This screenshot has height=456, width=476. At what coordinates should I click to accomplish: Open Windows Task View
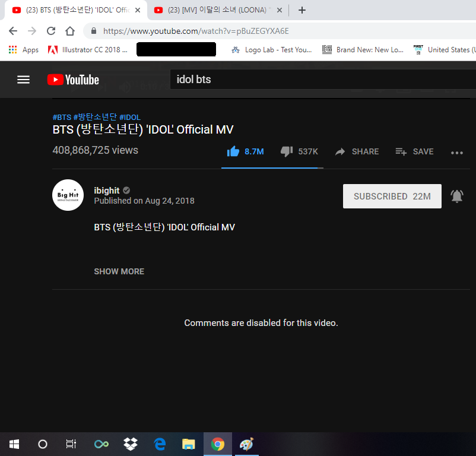click(71, 444)
